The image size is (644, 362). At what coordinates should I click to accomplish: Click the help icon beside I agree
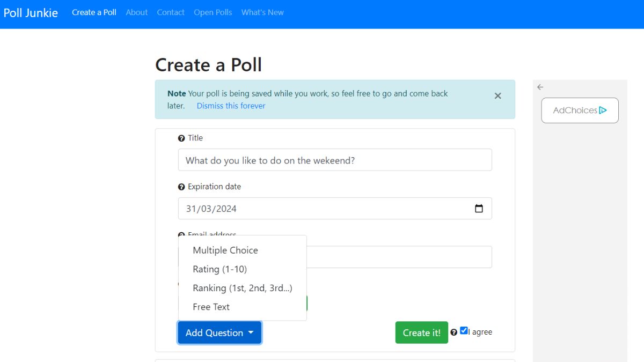[x=454, y=333]
